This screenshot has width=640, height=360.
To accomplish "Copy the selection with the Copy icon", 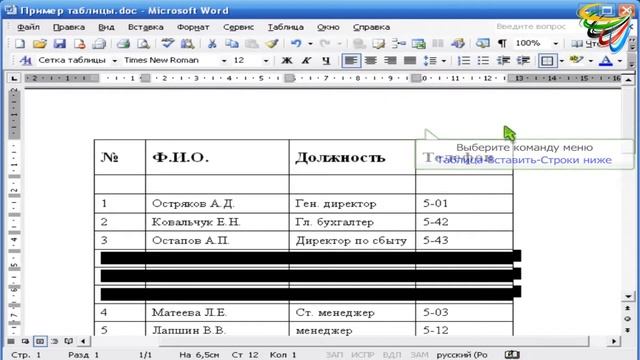I will pyautogui.click(x=232, y=43).
